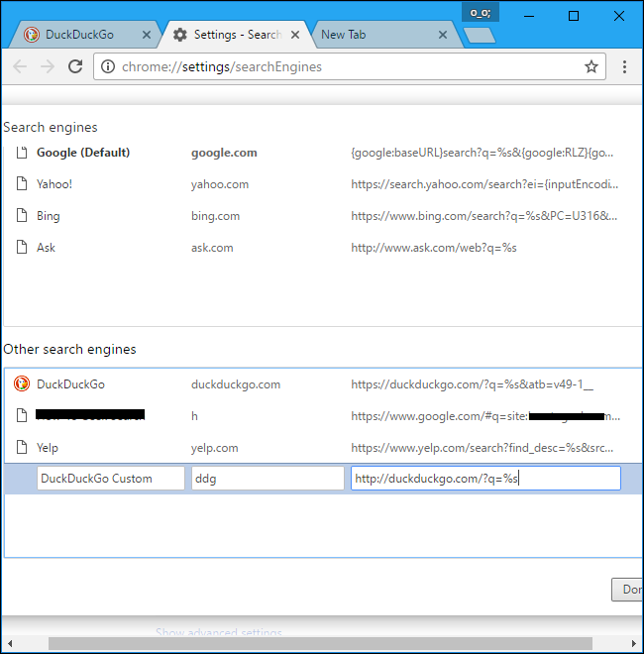Screen dimensions: 644x654
Task: Select the Bing search engine name
Action: (x=49, y=216)
